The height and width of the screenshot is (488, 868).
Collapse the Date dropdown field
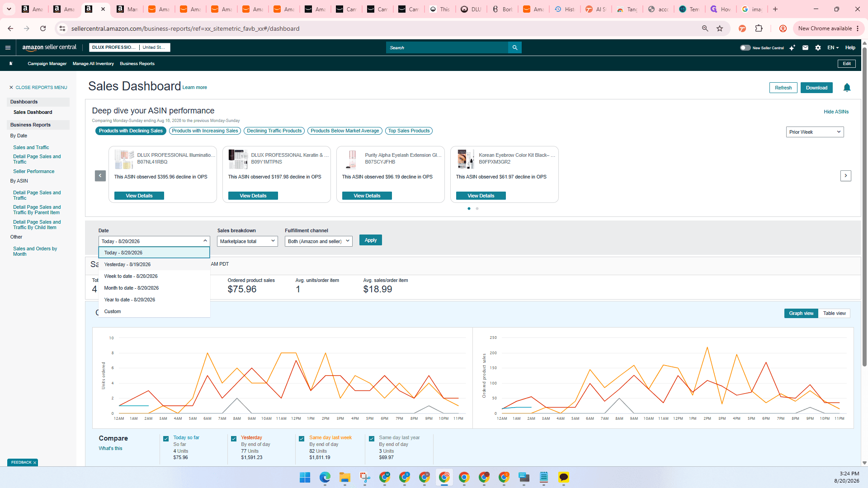[154, 241]
